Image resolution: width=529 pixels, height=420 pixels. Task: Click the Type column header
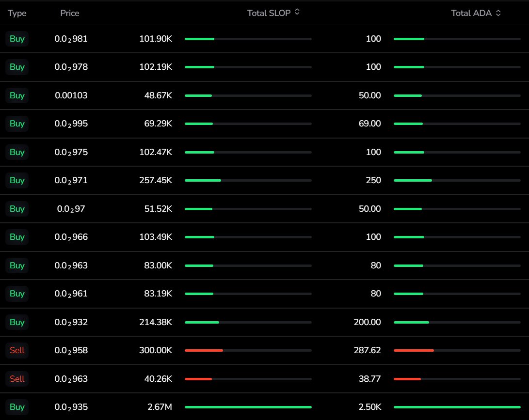tap(17, 13)
